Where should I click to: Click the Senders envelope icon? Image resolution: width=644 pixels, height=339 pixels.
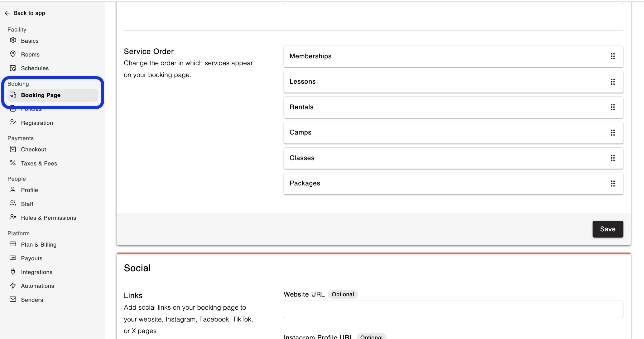tap(13, 299)
